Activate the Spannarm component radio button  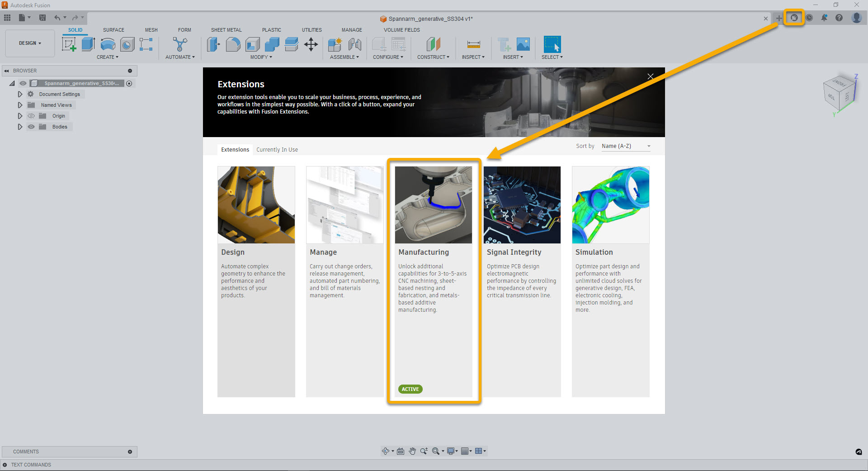tap(129, 83)
